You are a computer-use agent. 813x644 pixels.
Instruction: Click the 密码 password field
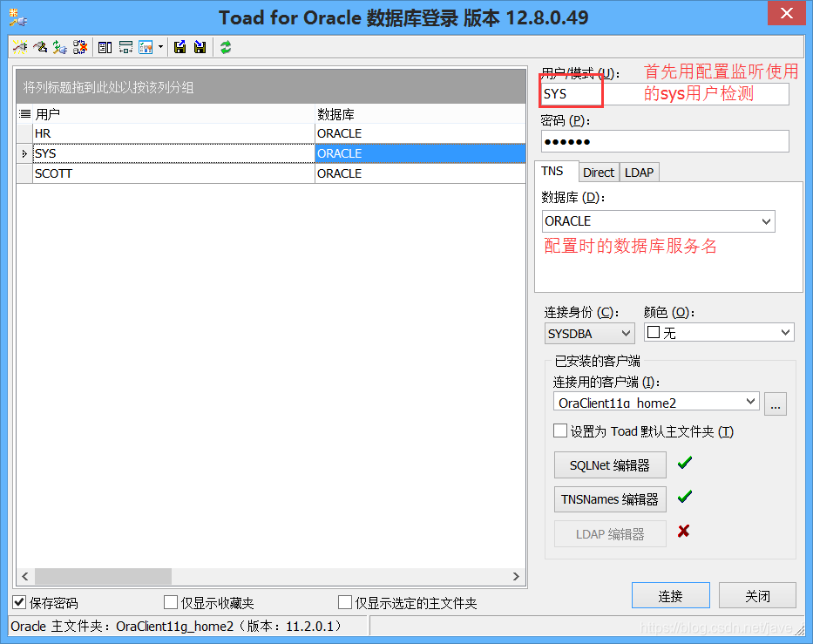click(665, 141)
